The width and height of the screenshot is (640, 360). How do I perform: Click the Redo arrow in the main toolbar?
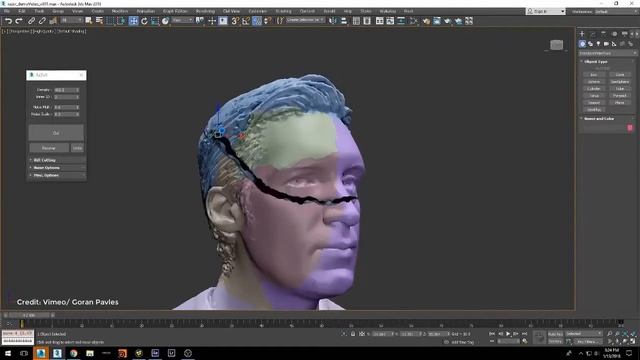(x=19, y=21)
